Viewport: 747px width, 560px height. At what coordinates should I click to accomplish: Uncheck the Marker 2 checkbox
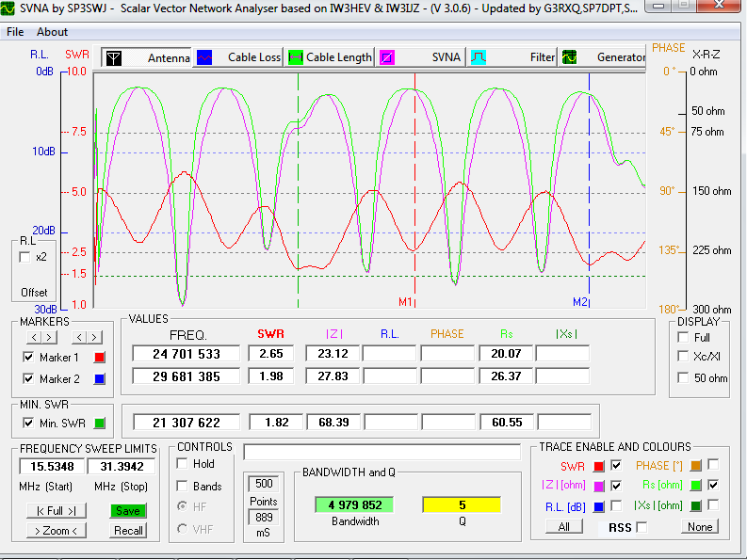tap(28, 379)
